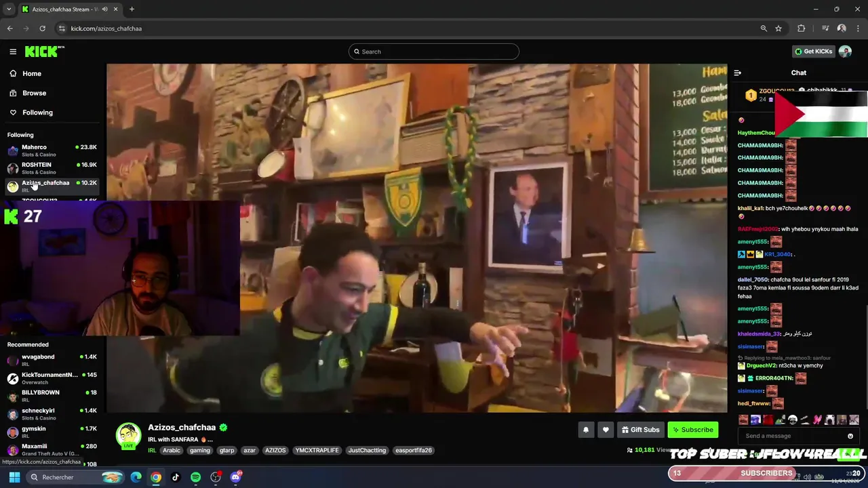Screen dimensions: 868x488
Task: Open the browser media controls
Action: 825,28
